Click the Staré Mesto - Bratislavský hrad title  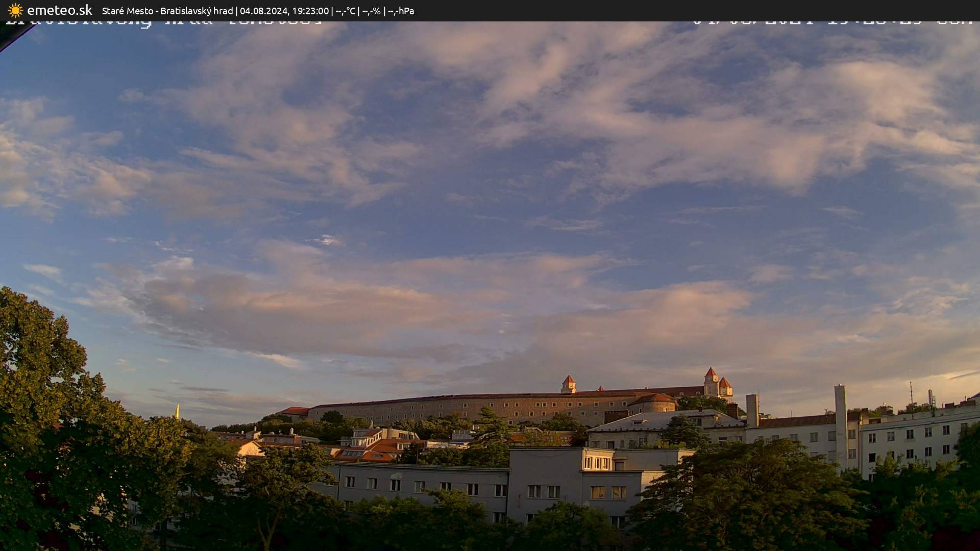167,11
